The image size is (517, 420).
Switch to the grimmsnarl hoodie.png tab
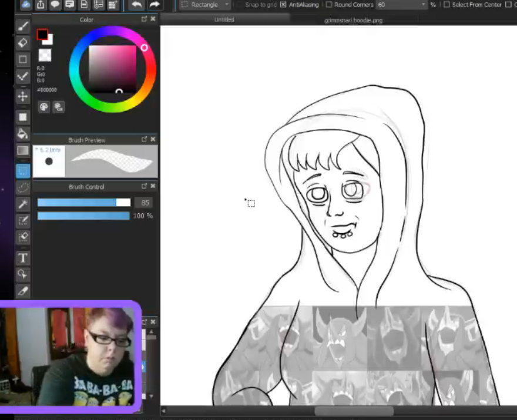(354, 20)
